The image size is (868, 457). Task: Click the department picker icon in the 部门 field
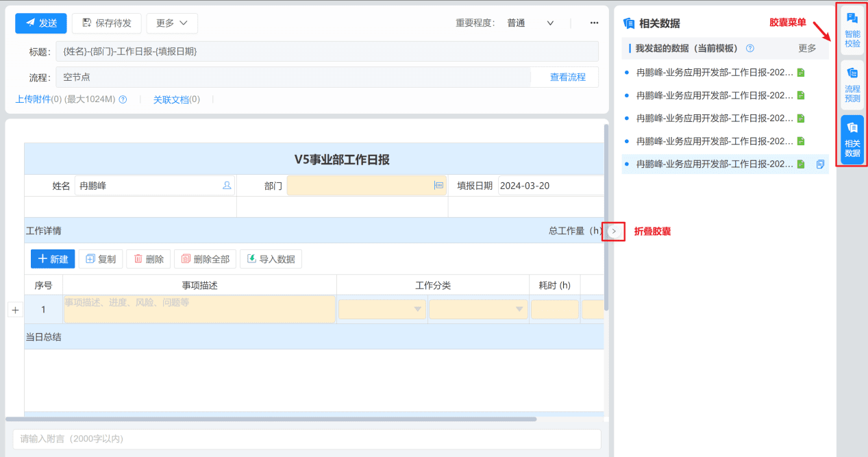(439, 185)
